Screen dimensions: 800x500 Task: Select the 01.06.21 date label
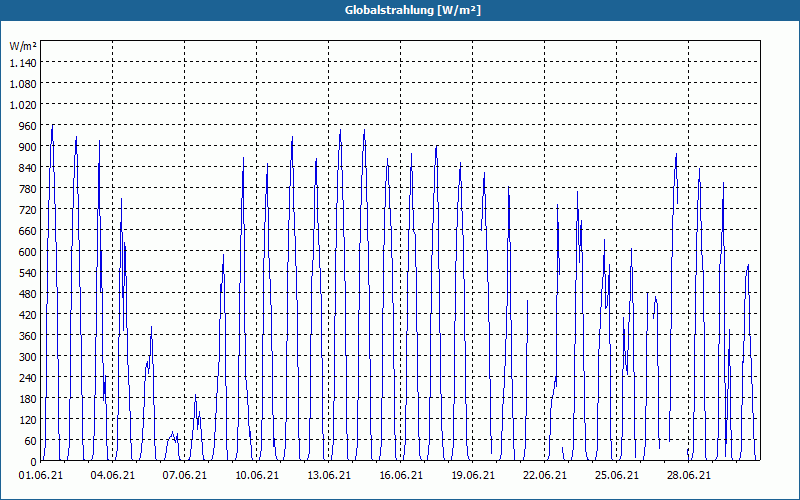tap(41, 475)
